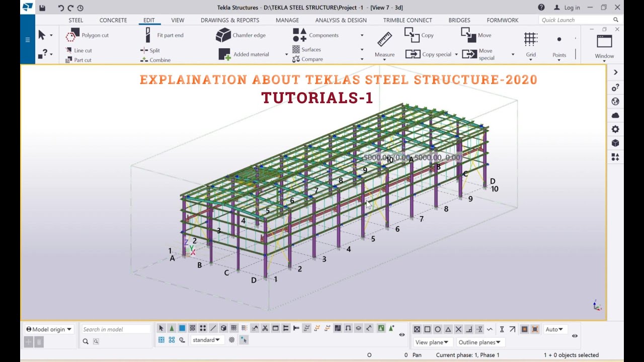This screenshot has width=644, height=362.
Task: Open the Outline planes dropdown
Action: [481, 342]
